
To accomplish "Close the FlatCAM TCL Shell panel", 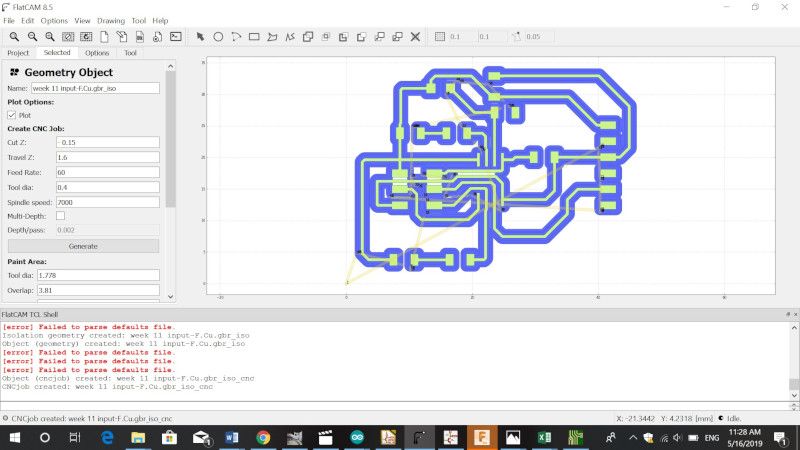I will [x=795, y=315].
